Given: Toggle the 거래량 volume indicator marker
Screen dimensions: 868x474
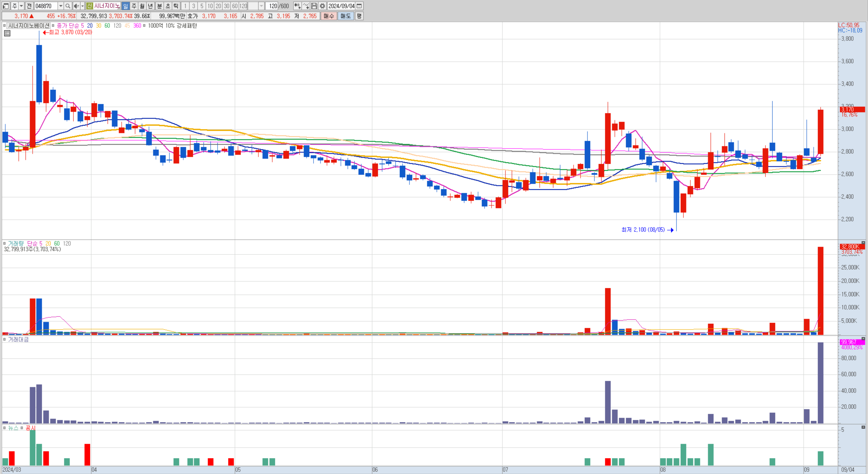Looking at the screenshot, I should point(4,243).
